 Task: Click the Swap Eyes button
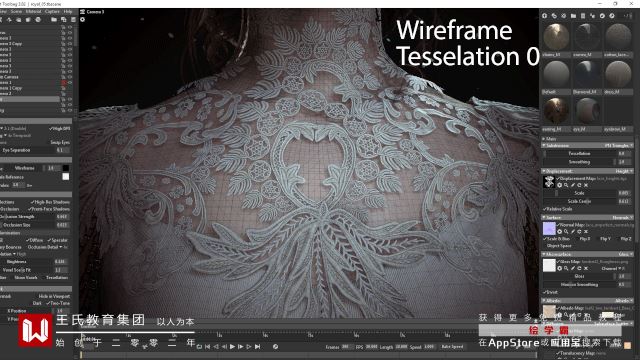(60, 142)
